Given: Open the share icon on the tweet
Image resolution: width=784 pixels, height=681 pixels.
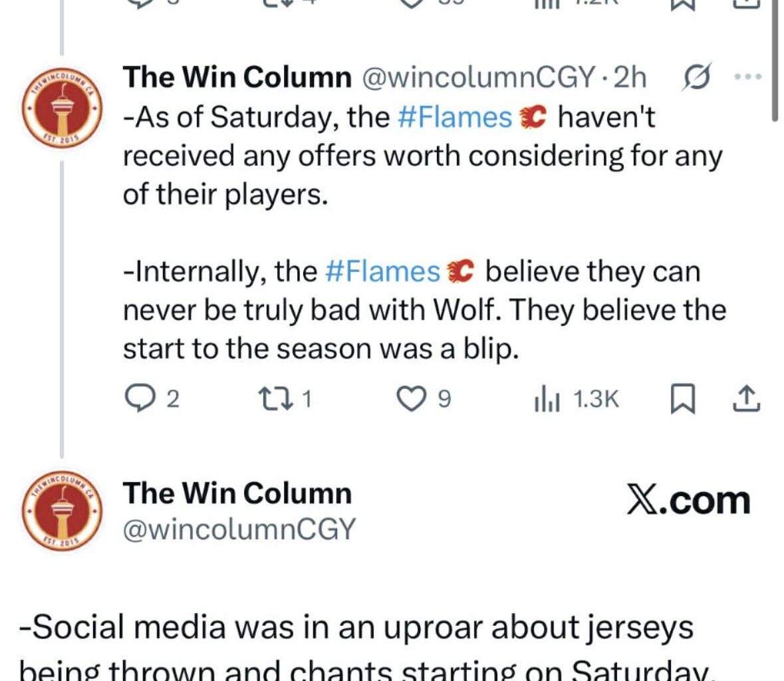Looking at the screenshot, I should point(746,397).
